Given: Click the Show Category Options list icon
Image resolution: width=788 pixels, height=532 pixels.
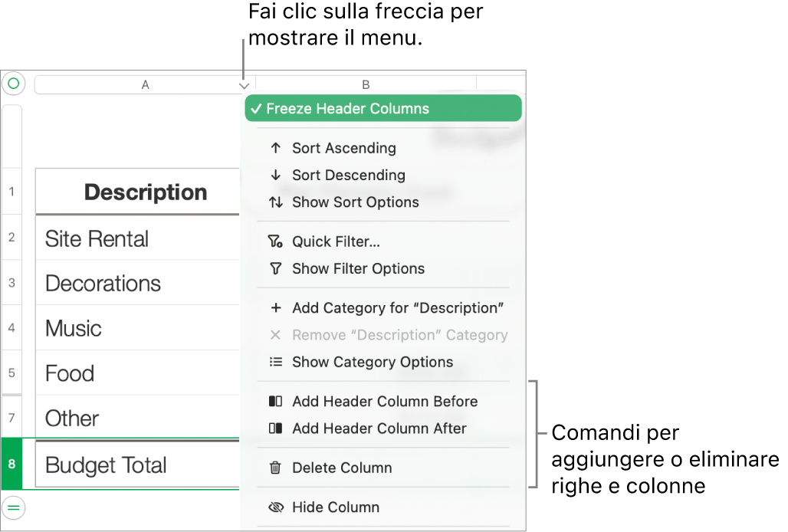Looking at the screenshot, I should click(276, 363).
